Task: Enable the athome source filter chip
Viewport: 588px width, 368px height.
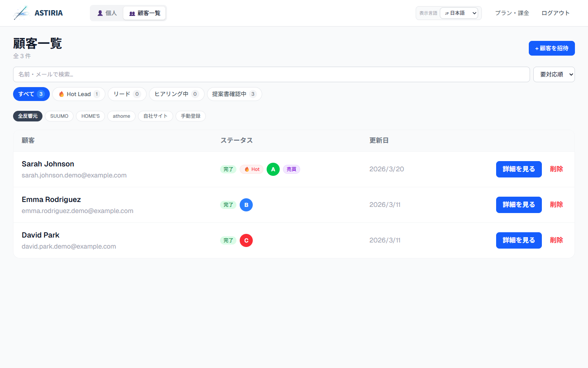Action: (x=121, y=116)
